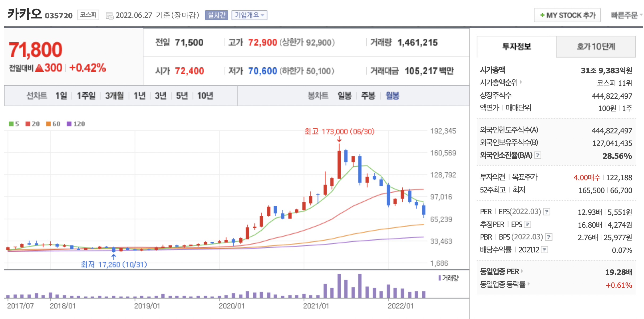Click the 시가 value 72,400
The width and height of the screenshot is (644, 319).
tap(189, 71)
